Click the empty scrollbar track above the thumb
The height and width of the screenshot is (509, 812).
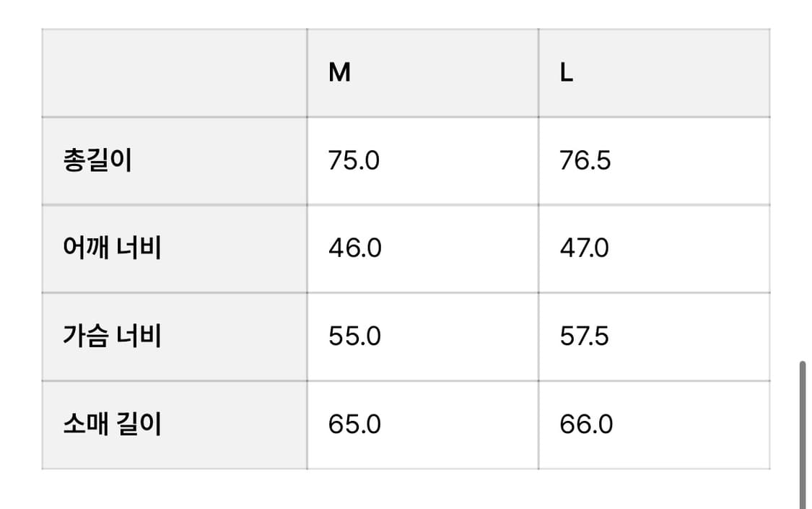click(x=802, y=180)
